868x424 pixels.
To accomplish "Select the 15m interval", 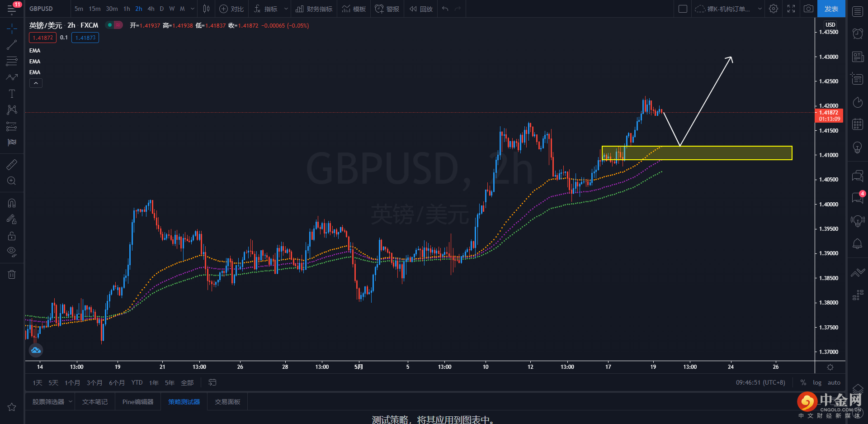I will point(94,9).
